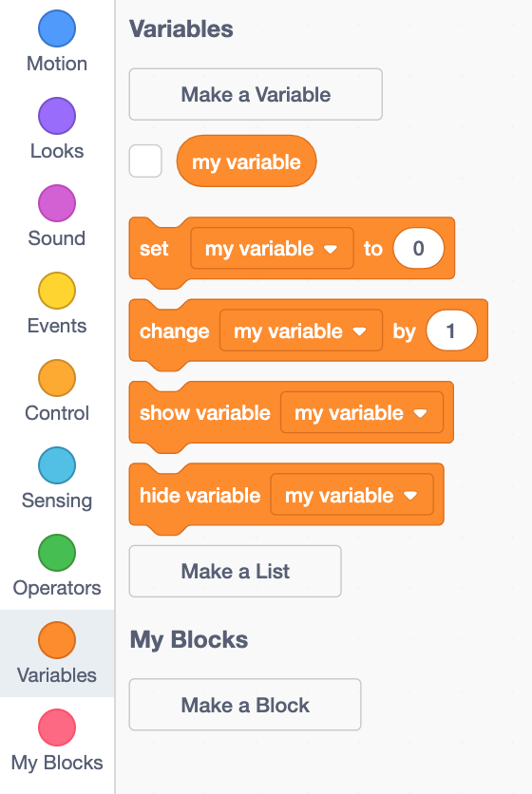
Task: Click the Make a List button
Action: point(235,571)
